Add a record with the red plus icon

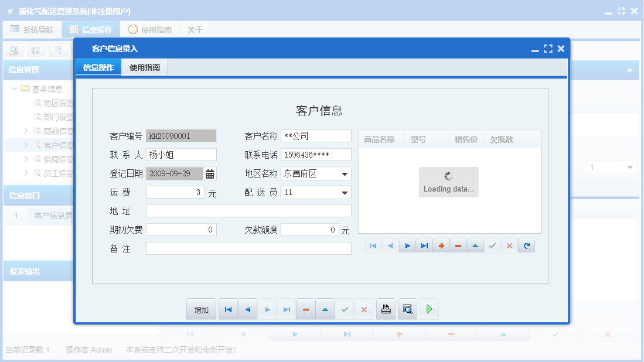pos(441,245)
